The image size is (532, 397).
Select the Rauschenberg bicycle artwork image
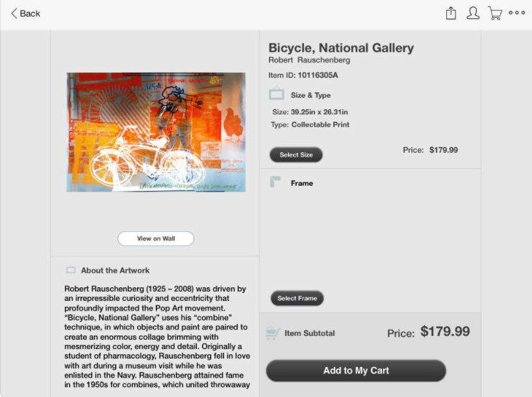156,132
